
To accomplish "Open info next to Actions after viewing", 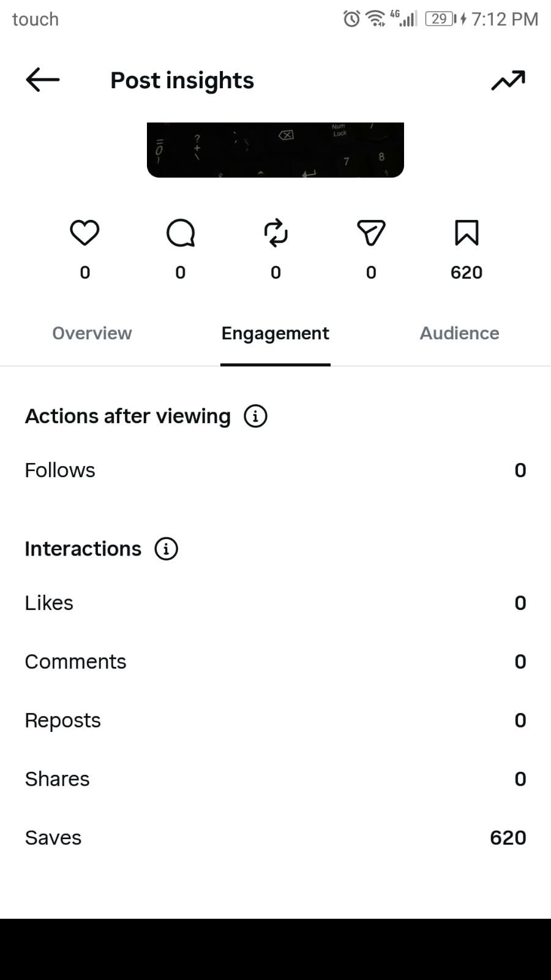I will coord(255,416).
